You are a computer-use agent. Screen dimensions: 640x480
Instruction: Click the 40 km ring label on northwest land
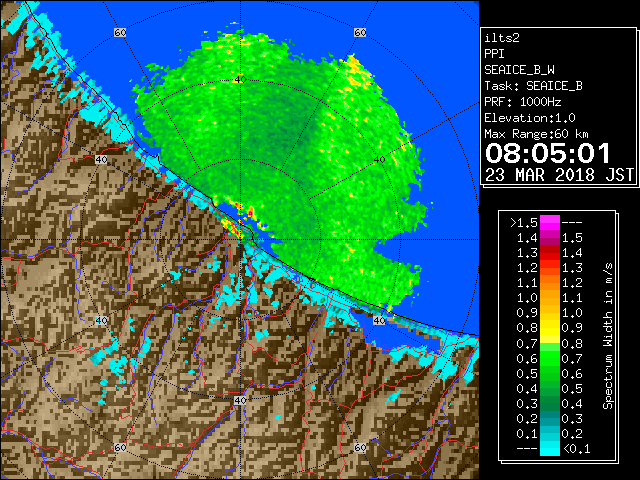[x=101, y=160]
